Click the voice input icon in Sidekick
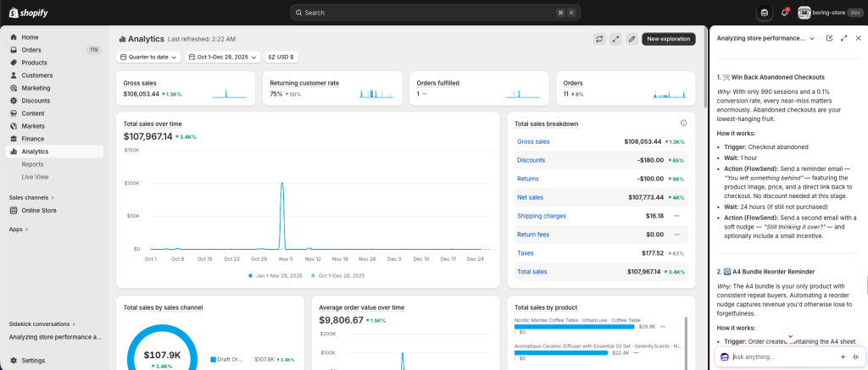This screenshot has height=370, width=868. pos(855,356)
